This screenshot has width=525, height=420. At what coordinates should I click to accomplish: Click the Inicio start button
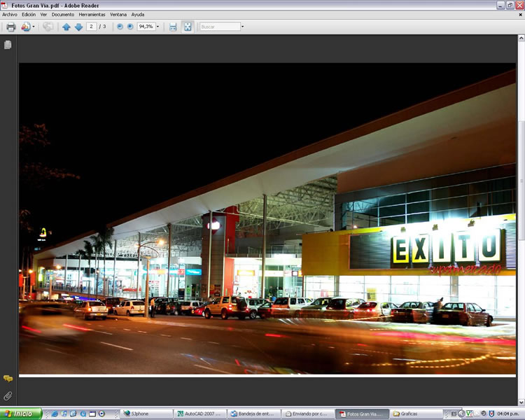tap(21, 414)
